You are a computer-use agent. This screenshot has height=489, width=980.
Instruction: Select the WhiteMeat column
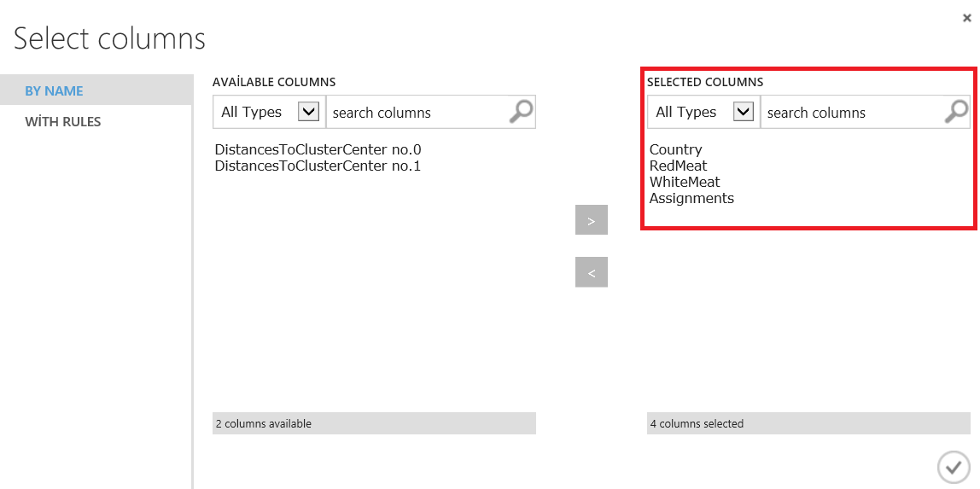(x=684, y=182)
